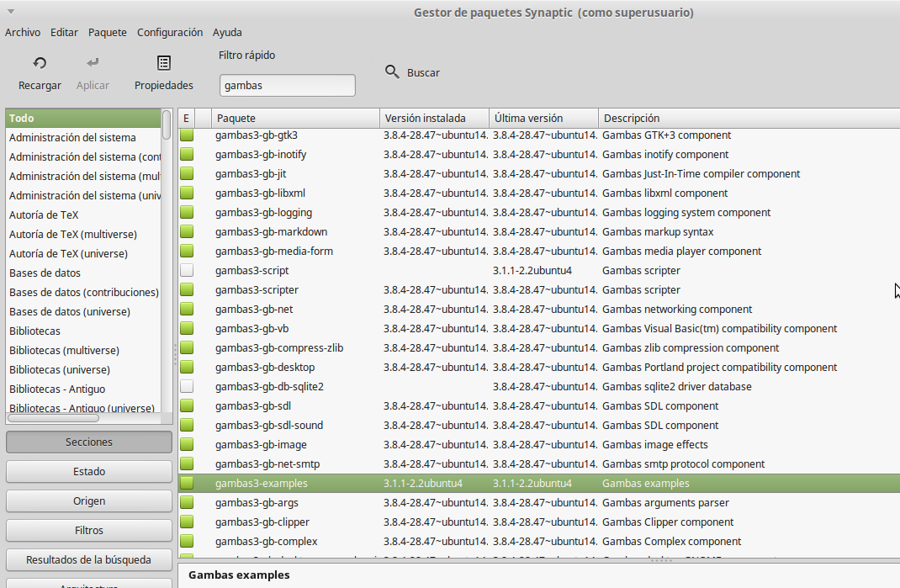Toggle status box for gambas3-examples

pos(187,483)
